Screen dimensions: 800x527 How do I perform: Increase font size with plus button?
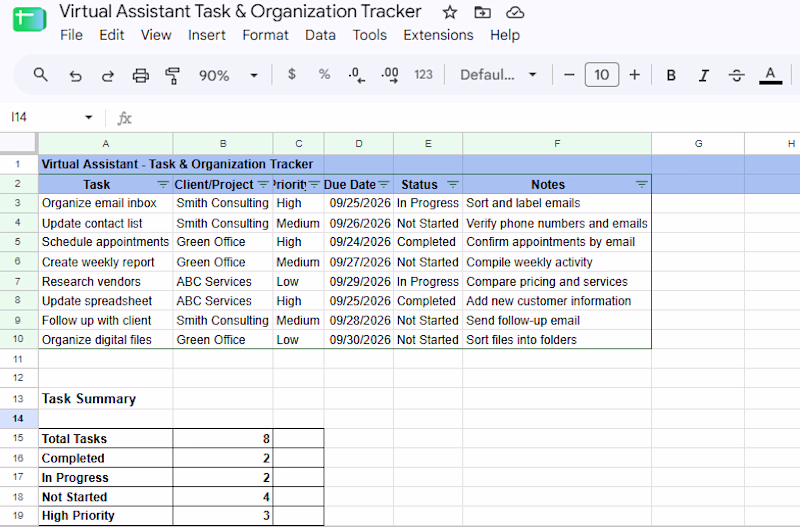click(x=634, y=75)
